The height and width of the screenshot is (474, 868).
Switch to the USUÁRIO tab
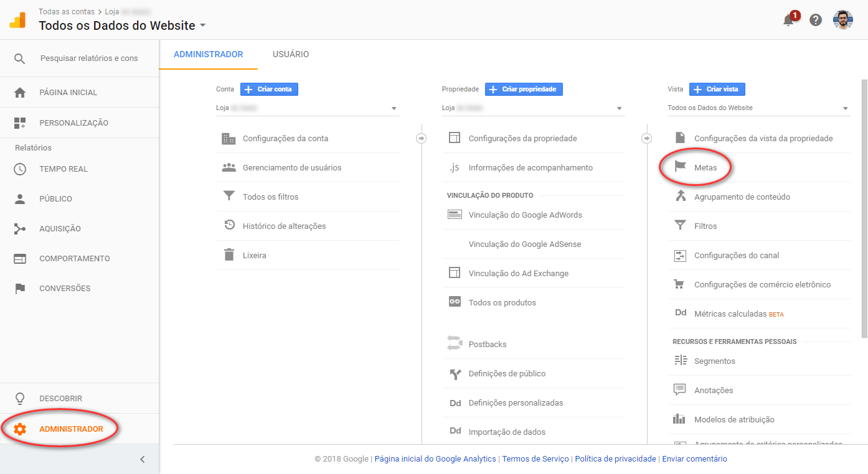coord(290,54)
